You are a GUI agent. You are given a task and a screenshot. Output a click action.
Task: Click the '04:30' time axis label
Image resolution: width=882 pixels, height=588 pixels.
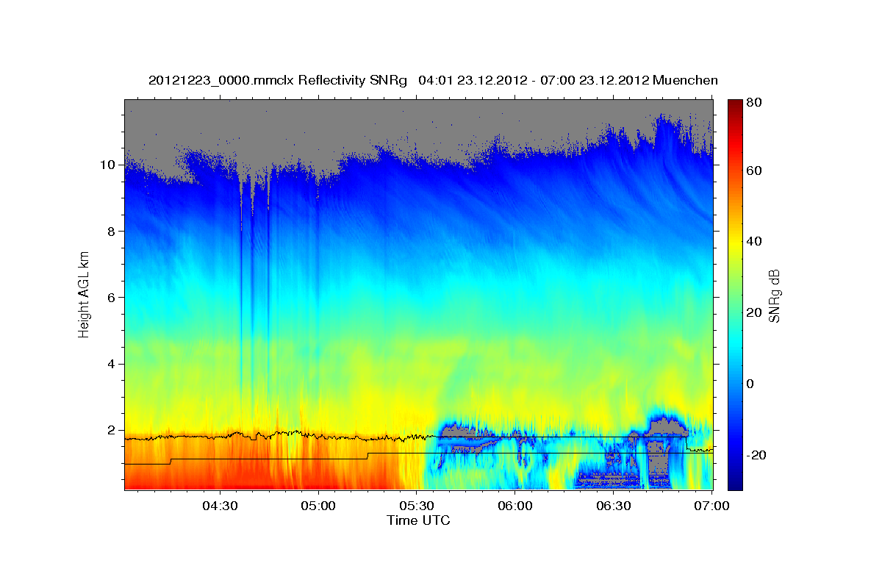pos(219,506)
